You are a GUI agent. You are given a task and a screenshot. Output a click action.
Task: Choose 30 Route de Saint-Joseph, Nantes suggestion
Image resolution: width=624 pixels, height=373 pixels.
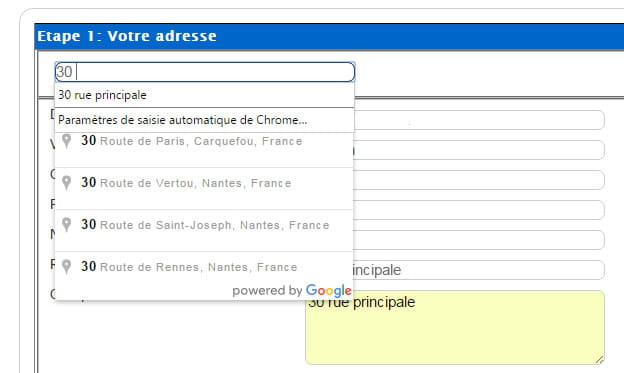(x=204, y=230)
